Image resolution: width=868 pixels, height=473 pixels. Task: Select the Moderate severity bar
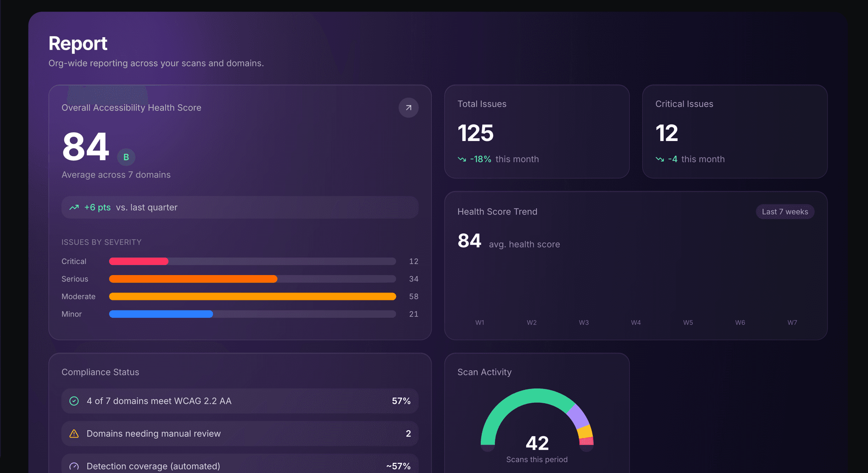pyautogui.click(x=252, y=297)
